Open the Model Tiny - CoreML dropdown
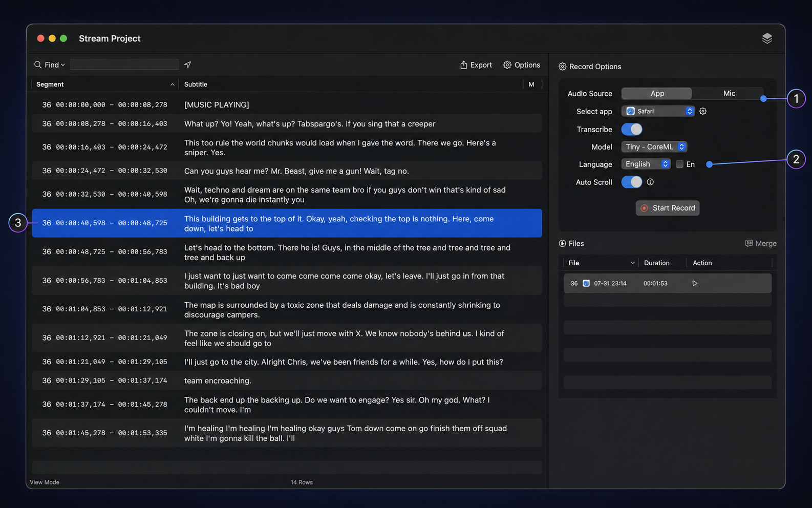Screen dimensions: 812x508 point(654,146)
